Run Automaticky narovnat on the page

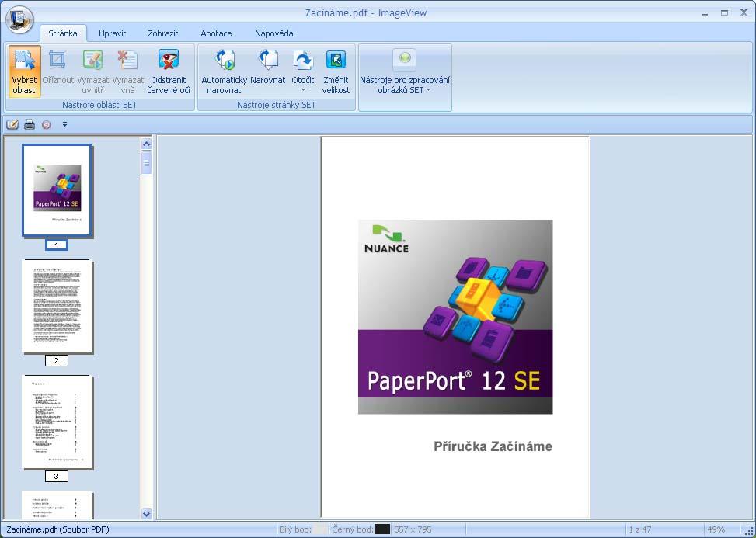(x=225, y=71)
